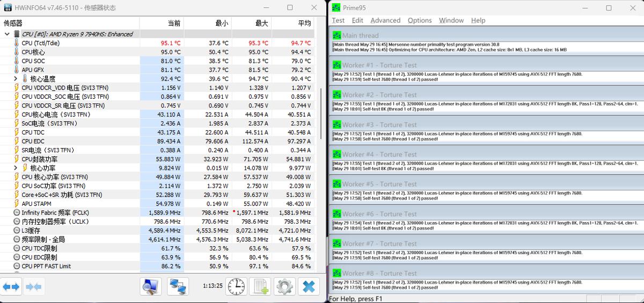Click the L3缓存 row label
The height and width of the screenshot is (303, 644).
point(31,231)
